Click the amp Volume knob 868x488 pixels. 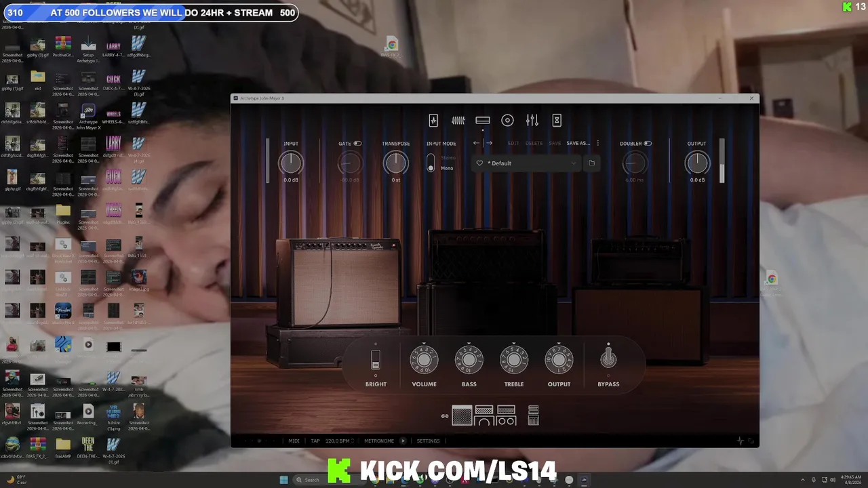(424, 360)
